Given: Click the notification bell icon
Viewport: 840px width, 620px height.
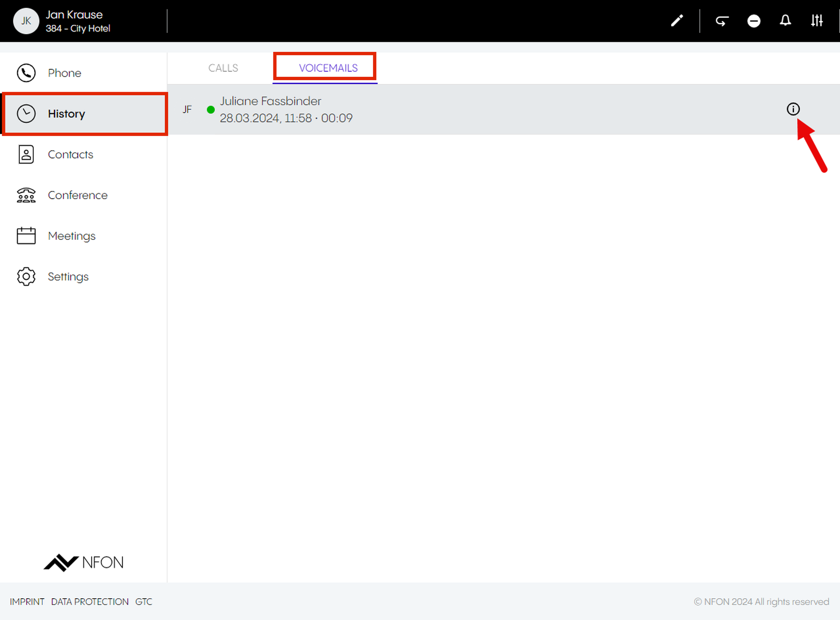Looking at the screenshot, I should click(x=785, y=21).
